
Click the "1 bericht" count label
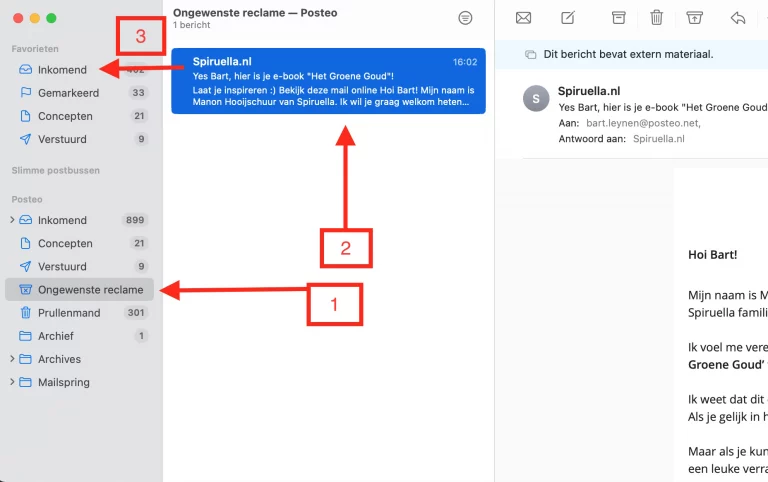[x=192, y=25]
